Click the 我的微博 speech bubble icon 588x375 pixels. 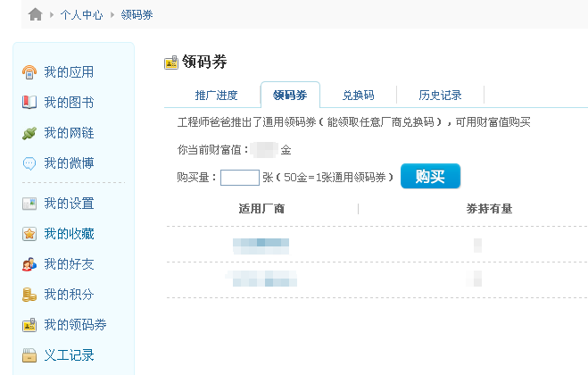29,163
